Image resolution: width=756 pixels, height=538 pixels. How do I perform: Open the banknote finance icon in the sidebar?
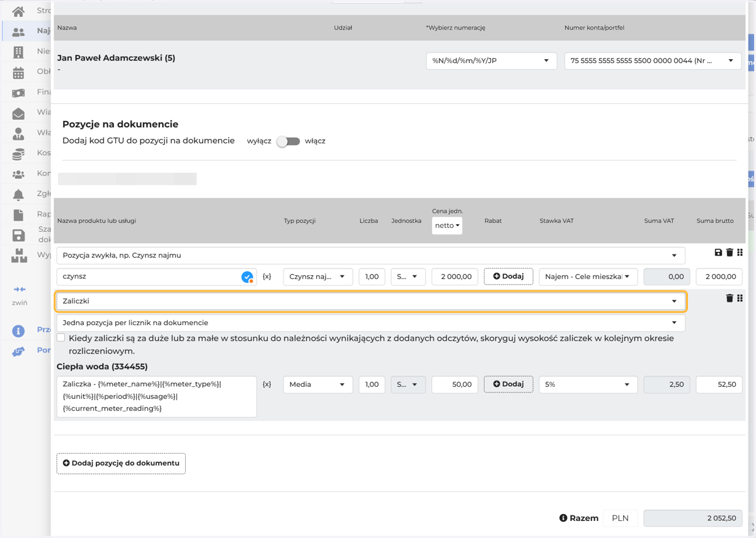point(18,93)
